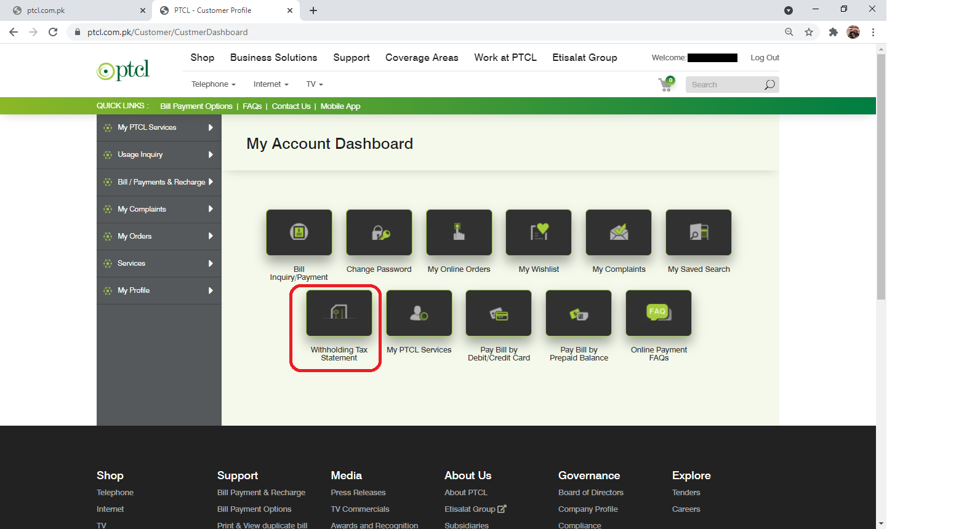This screenshot has height=529, width=980.
Task: Open footer Careers link
Action: 686,509
